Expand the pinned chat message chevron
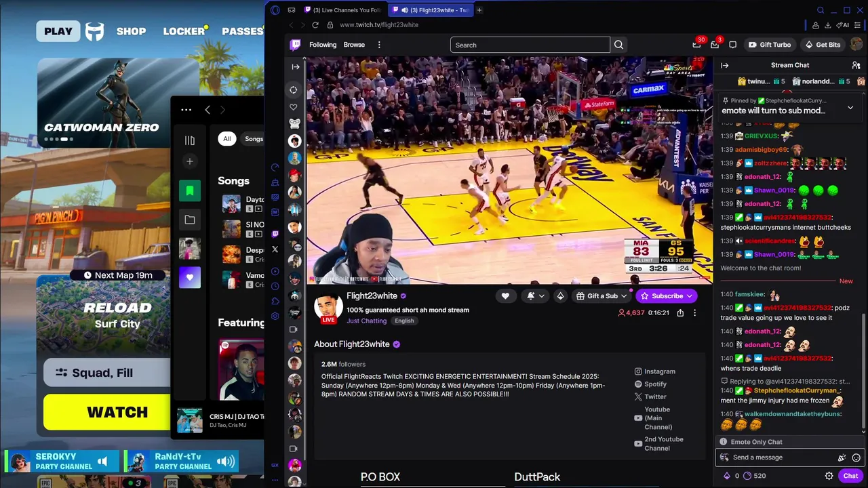This screenshot has width=868, height=488. [850, 108]
